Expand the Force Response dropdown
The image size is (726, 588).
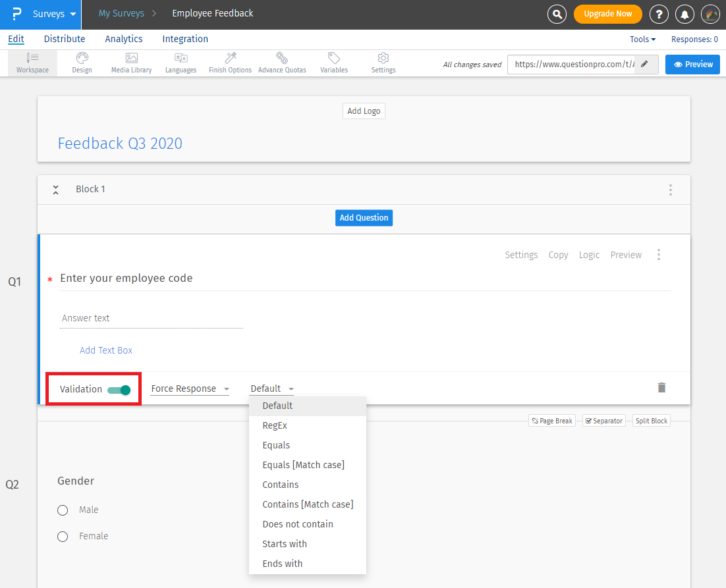click(x=190, y=389)
